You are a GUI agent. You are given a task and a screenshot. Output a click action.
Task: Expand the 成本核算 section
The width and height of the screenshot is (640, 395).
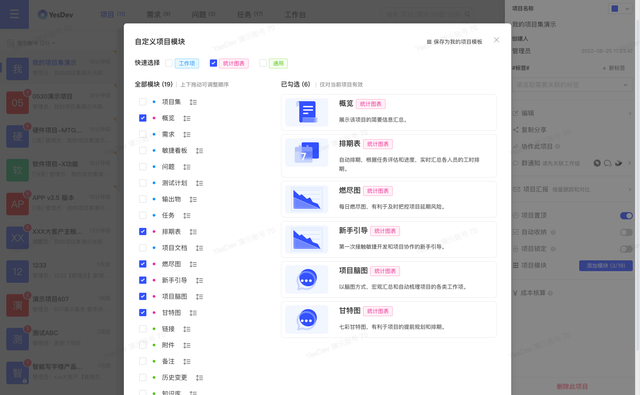[533, 293]
